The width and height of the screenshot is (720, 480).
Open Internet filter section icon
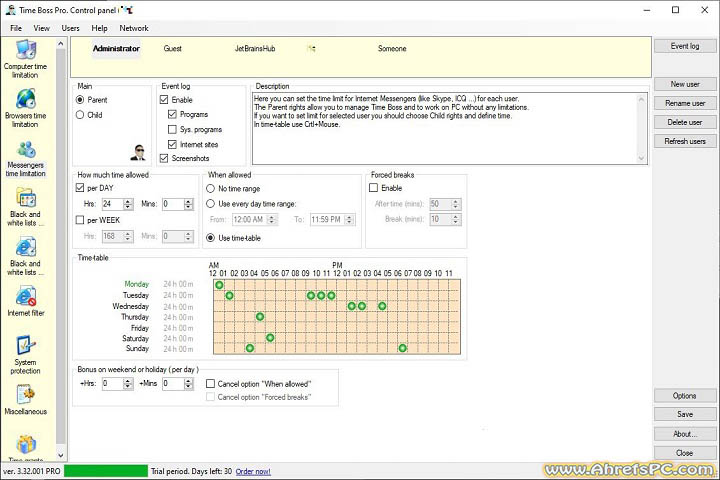pos(26,296)
